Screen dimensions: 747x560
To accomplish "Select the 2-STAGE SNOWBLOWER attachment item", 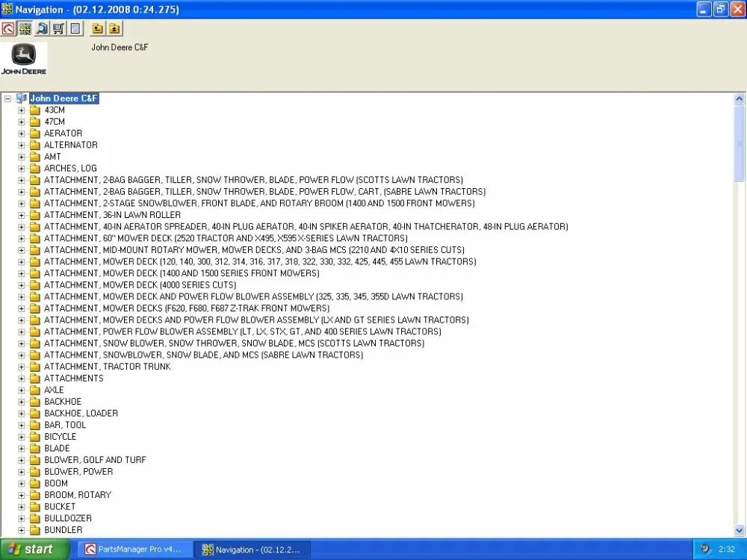I will pos(259,203).
